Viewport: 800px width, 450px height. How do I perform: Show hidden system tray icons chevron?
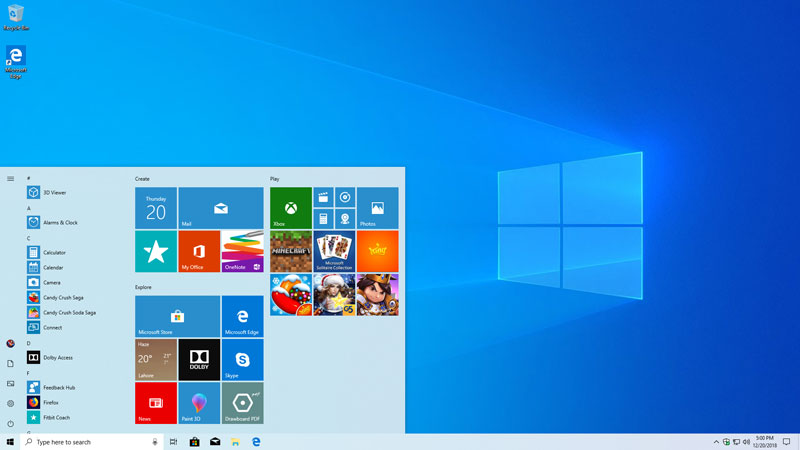[715, 441]
